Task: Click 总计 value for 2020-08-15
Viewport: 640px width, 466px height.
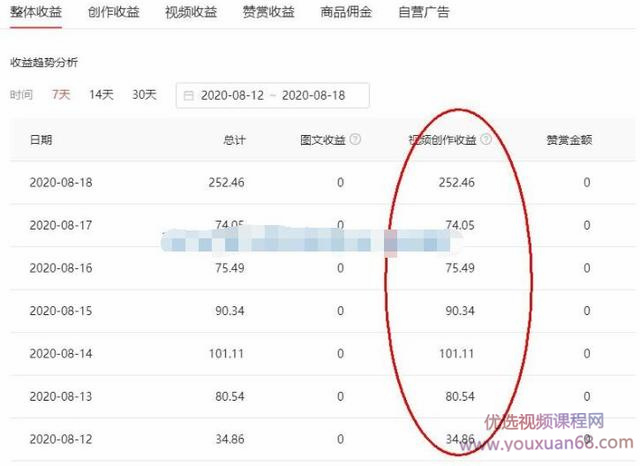Action: pos(230,311)
